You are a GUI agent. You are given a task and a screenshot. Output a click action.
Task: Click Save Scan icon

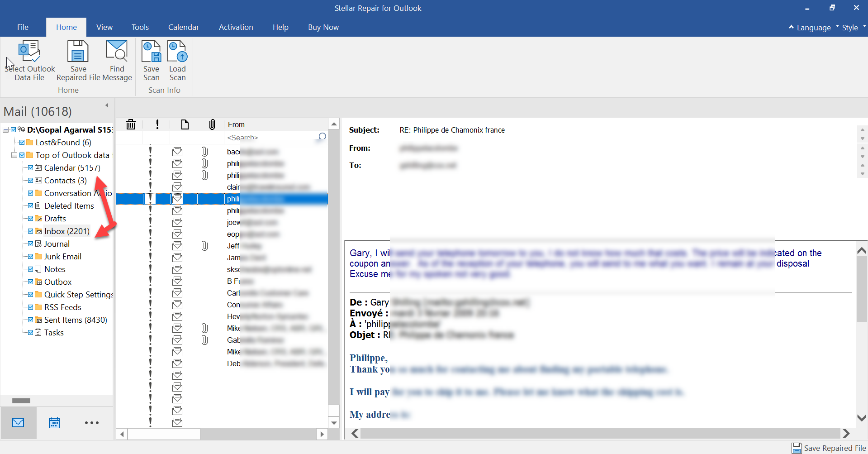(x=151, y=52)
